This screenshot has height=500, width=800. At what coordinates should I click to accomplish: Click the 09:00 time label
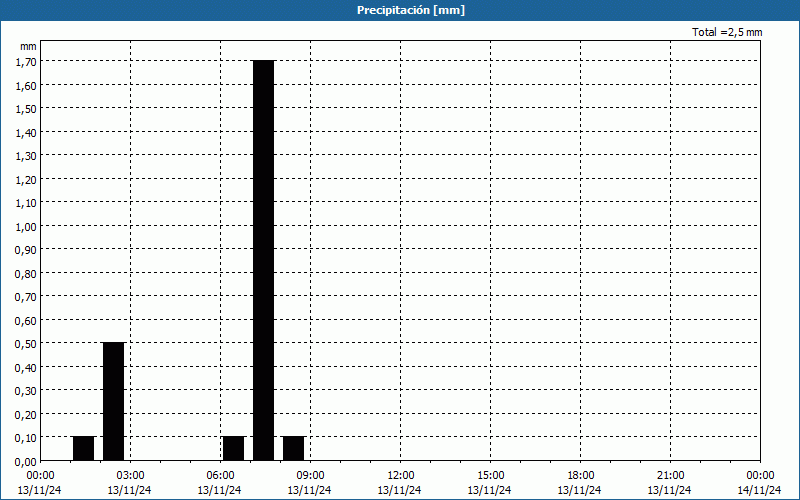click(310, 476)
